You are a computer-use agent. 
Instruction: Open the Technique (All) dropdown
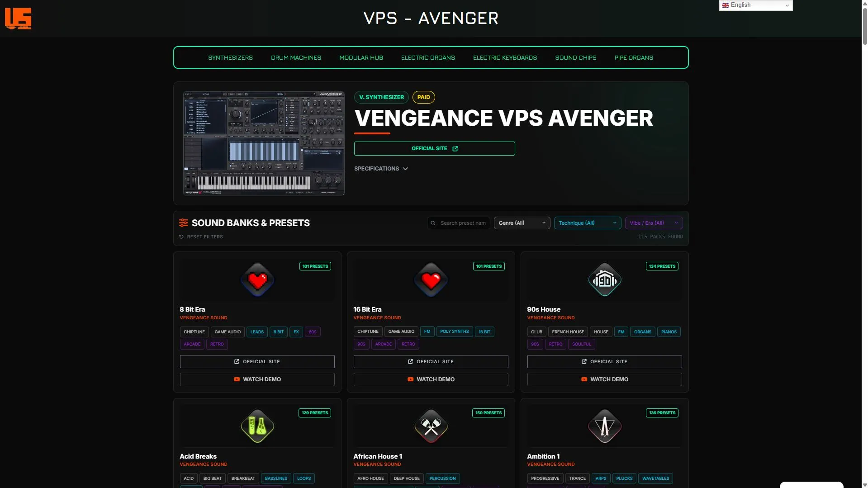tap(587, 223)
